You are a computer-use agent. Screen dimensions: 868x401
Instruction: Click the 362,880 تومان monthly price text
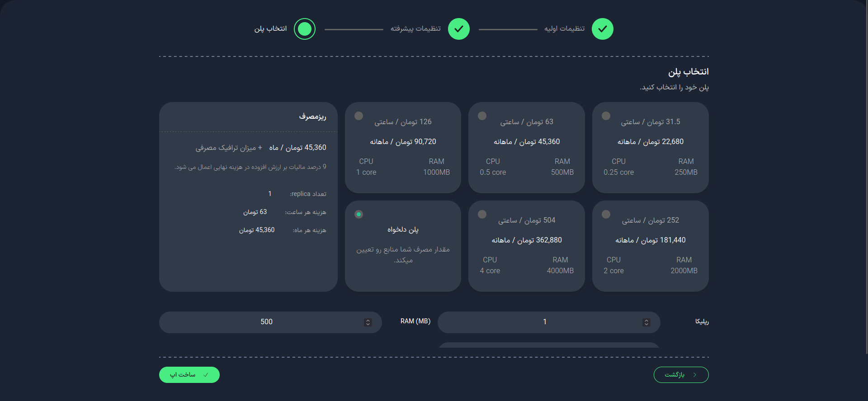[x=527, y=240]
